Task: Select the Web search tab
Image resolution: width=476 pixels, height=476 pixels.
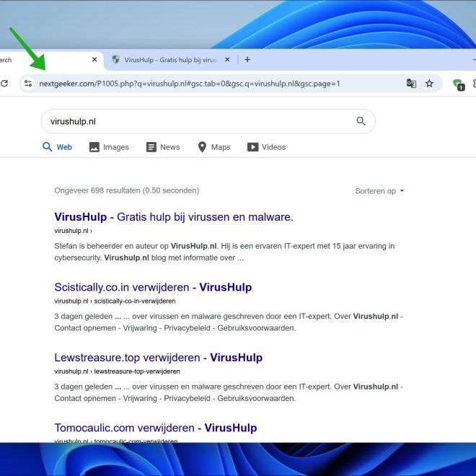Action: 58,147
